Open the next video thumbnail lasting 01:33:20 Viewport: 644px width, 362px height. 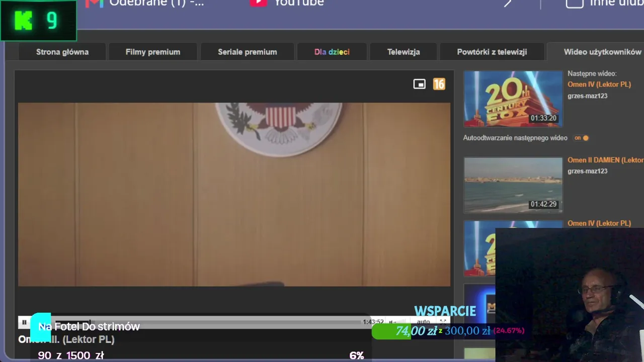coord(513,99)
